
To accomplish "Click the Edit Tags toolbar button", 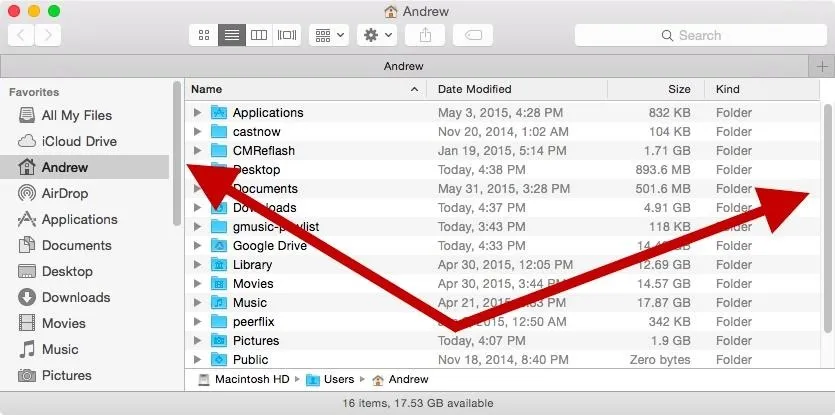I will 473,35.
